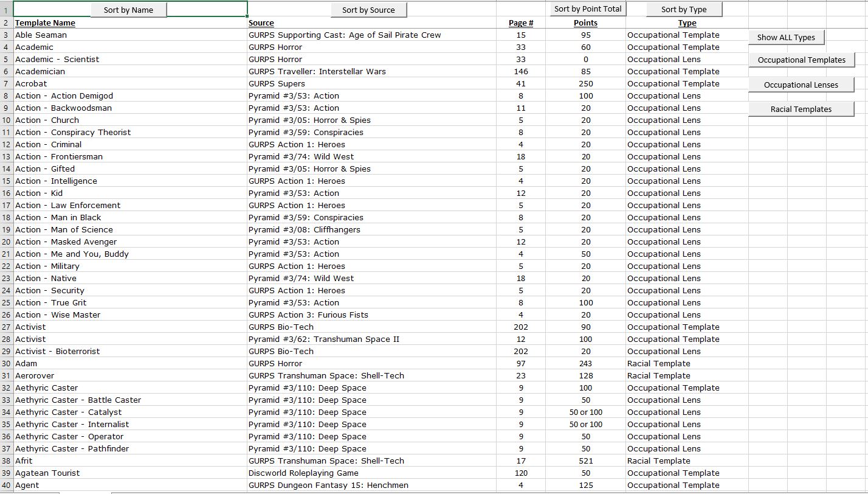Select source GURPS Action 3: Furious Fists
This screenshot has height=494, width=868.
click(372, 315)
